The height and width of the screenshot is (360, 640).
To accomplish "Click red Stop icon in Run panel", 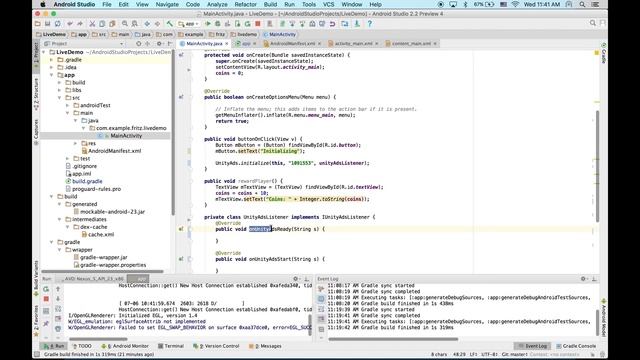I will (x=46, y=299).
